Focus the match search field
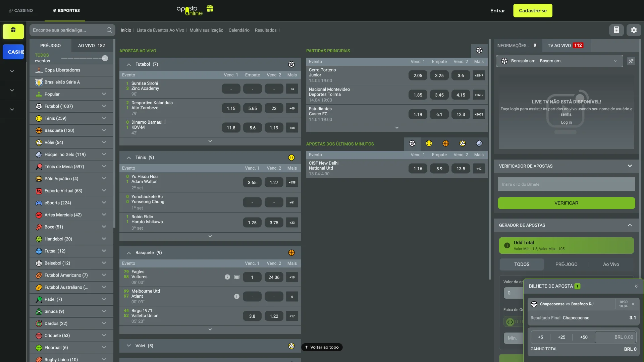 coord(68,30)
